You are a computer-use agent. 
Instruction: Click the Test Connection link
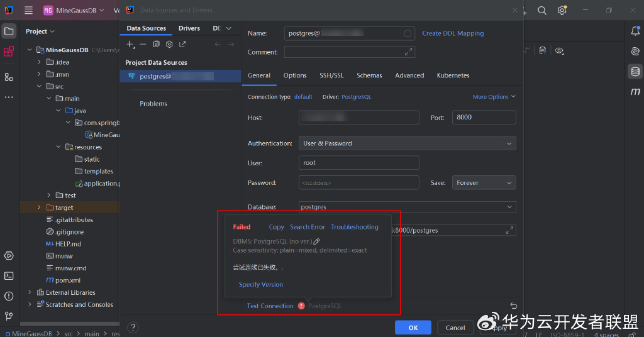point(270,306)
